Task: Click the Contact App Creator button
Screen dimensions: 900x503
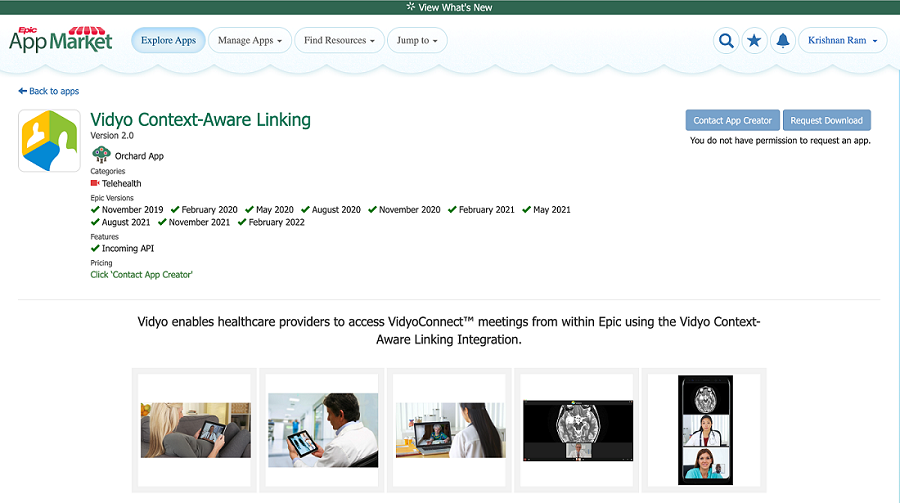Action: pyautogui.click(x=732, y=121)
